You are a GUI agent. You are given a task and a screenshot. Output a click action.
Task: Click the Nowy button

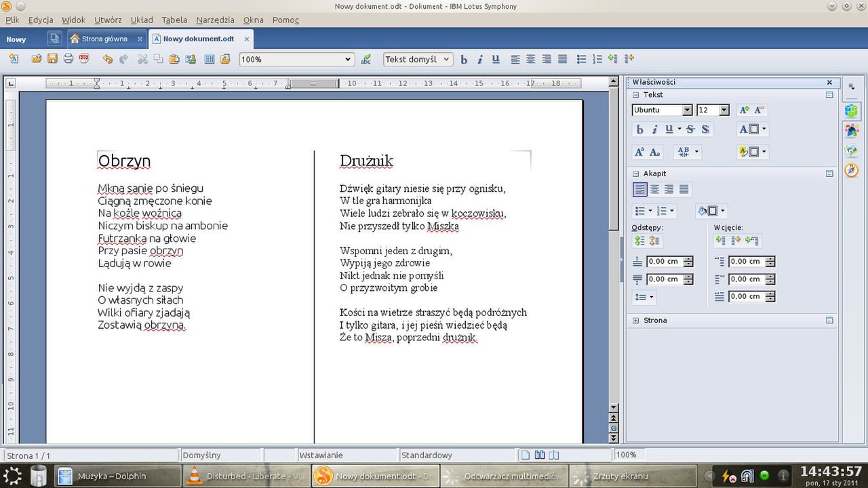pos(16,39)
